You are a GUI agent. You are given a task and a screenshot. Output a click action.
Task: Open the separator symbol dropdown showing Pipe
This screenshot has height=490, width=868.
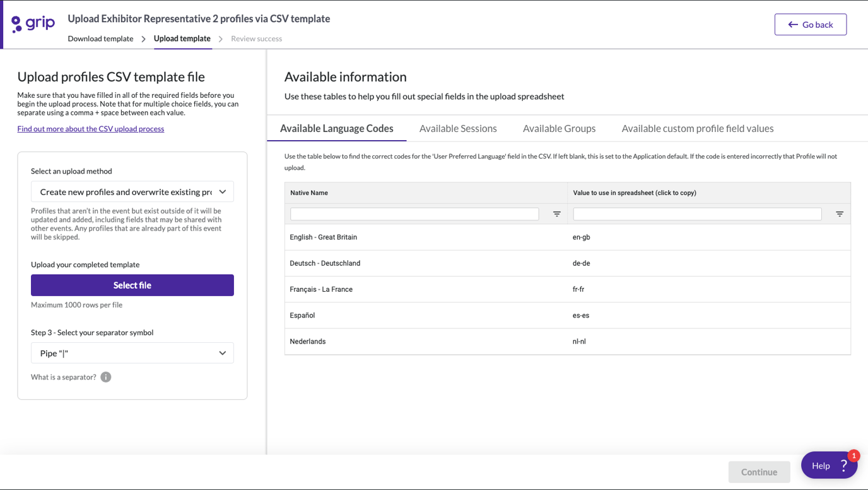[x=132, y=353]
